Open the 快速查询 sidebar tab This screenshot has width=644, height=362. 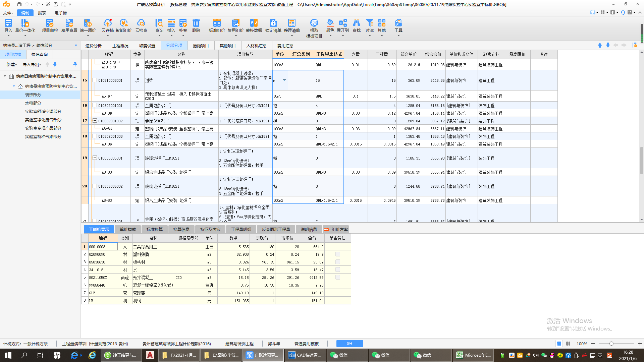click(x=40, y=54)
